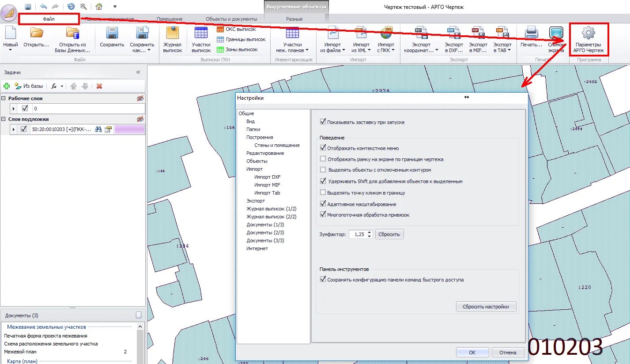Viewport: 630px width, 364px height.
Task: Collapse the Рабочие слои group
Action: [4, 98]
